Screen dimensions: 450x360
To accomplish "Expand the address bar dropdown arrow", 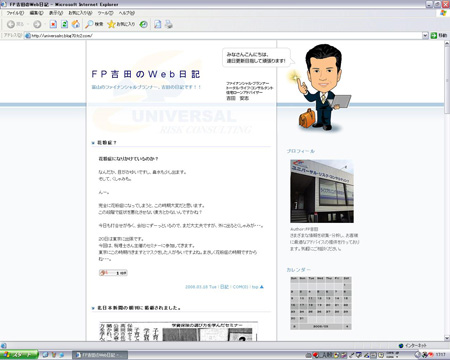I will [425, 35].
